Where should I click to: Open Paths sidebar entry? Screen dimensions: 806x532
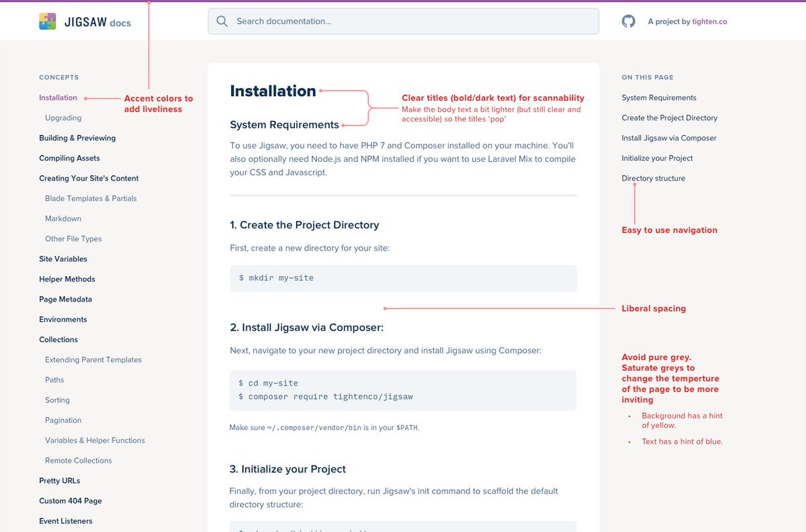pos(54,380)
